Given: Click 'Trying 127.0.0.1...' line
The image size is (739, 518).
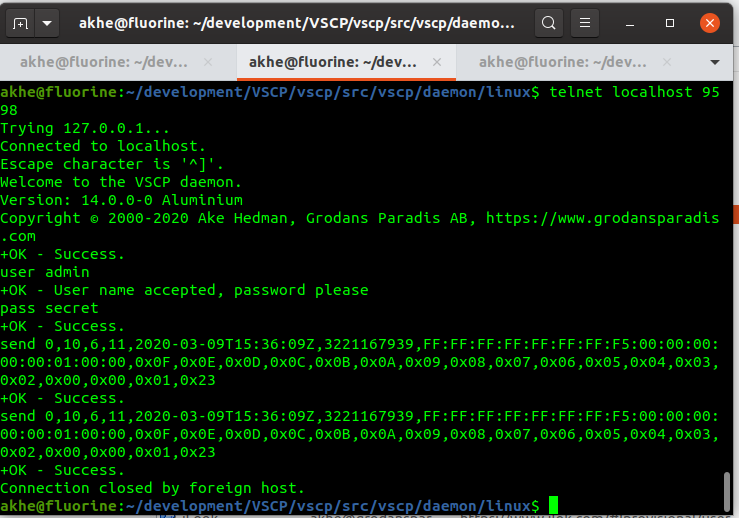Looking at the screenshot, I should click(x=85, y=128).
